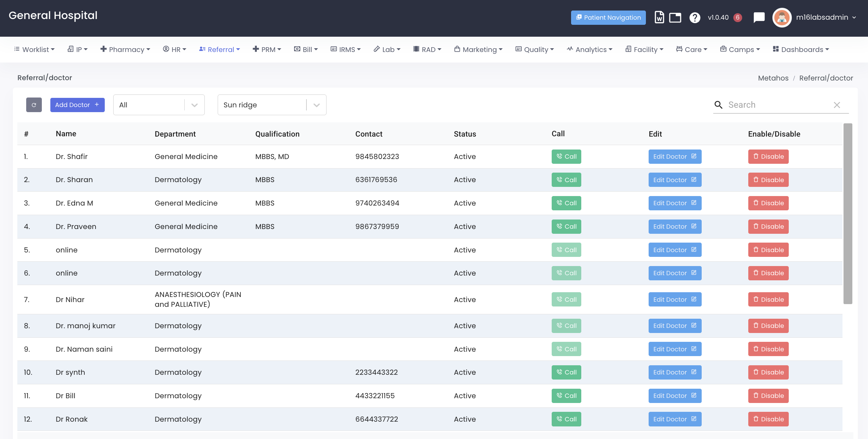Click the table's vertical scrollbar
868x439 pixels.
coord(848,213)
